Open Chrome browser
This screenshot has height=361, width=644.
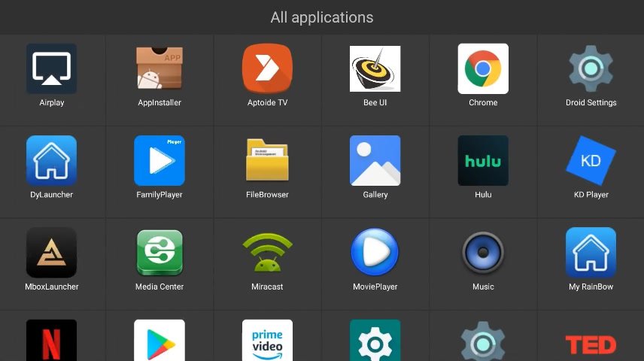[x=483, y=69]
